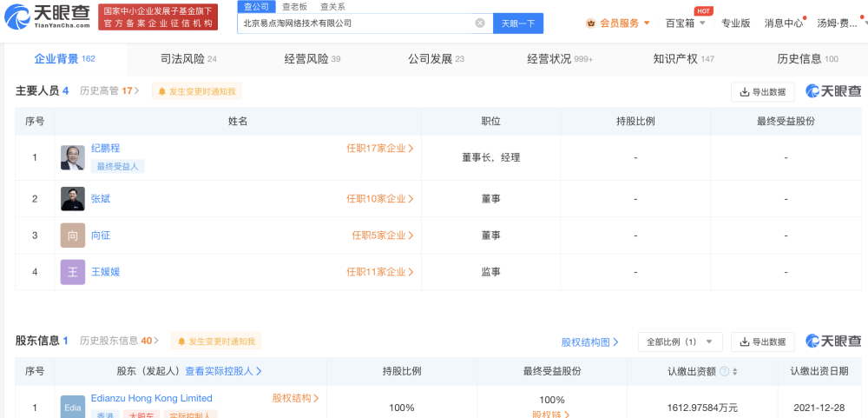Select the 知识产权 tab

(684, 59)
